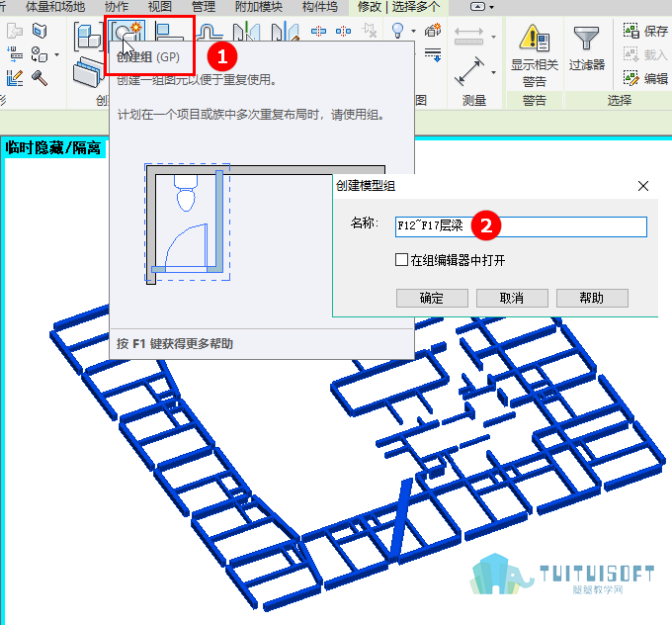Close the 创建模型组 dialog
The height and width of the screenshot is (625, 672).
[x=643, y=186]
